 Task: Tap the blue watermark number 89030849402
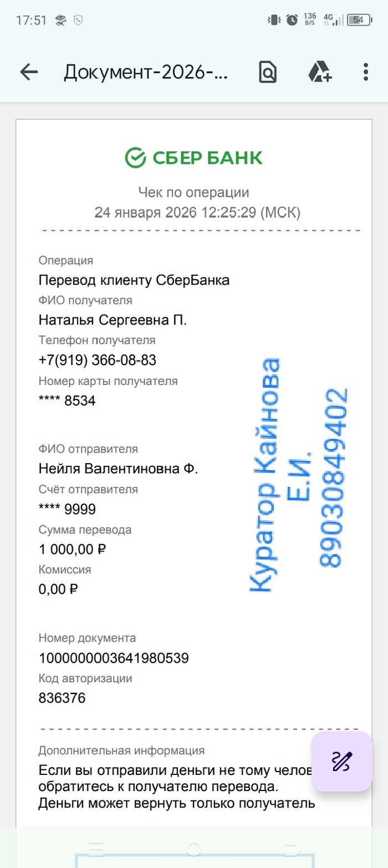point(334,477)
